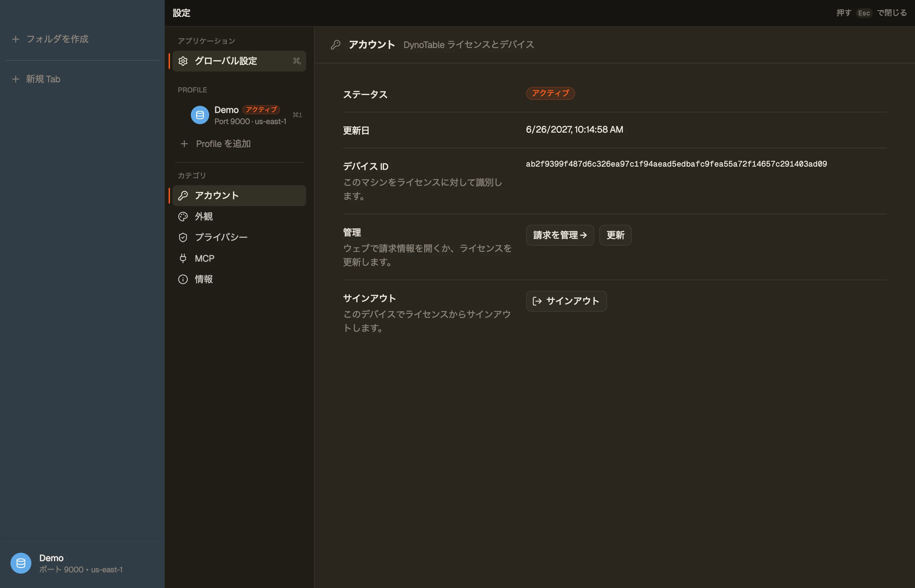
Task: Click the サインアウト button
Action: 566,301
